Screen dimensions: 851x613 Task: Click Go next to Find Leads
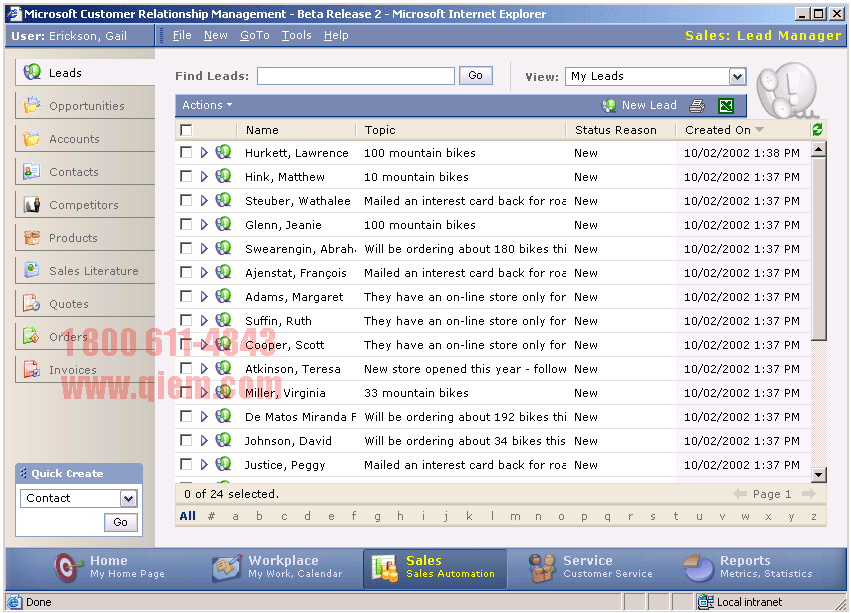point(475,75)
